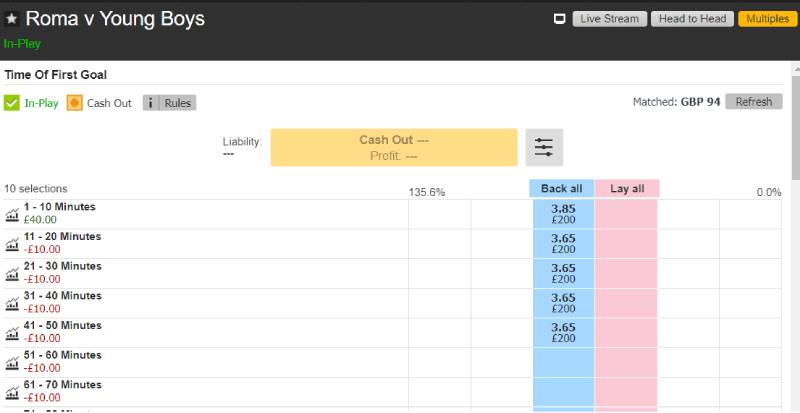Screen dimensions: 800x413
Task: Open Head to Head stats
Action: pyautogui.click(x=691, y=19)
